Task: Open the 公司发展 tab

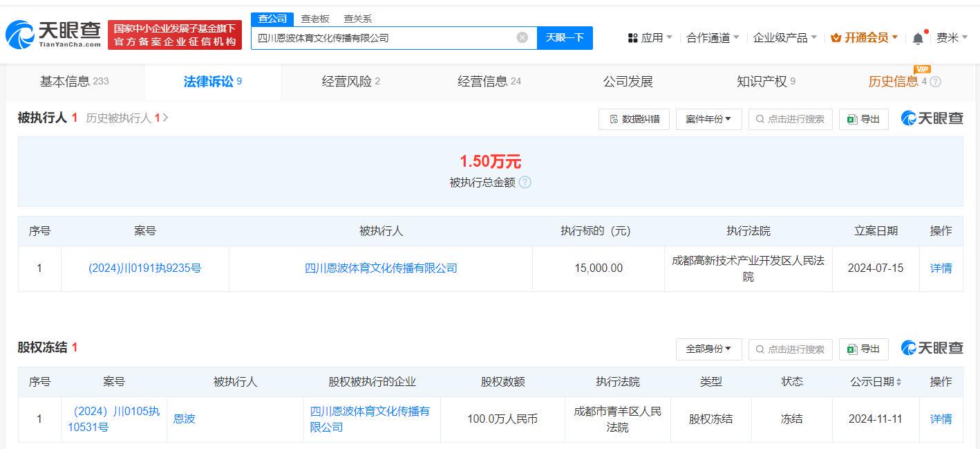Action: click(x=628, y=82)
